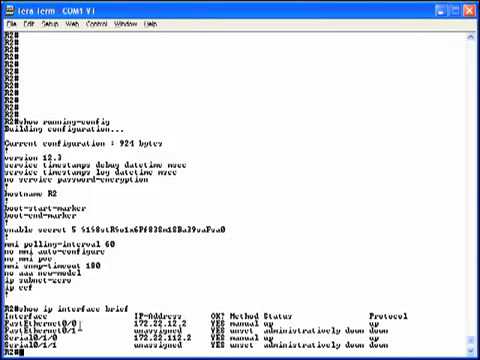Click the 'enable secret 5' line
480x360 pixels.
coord(115,230)
